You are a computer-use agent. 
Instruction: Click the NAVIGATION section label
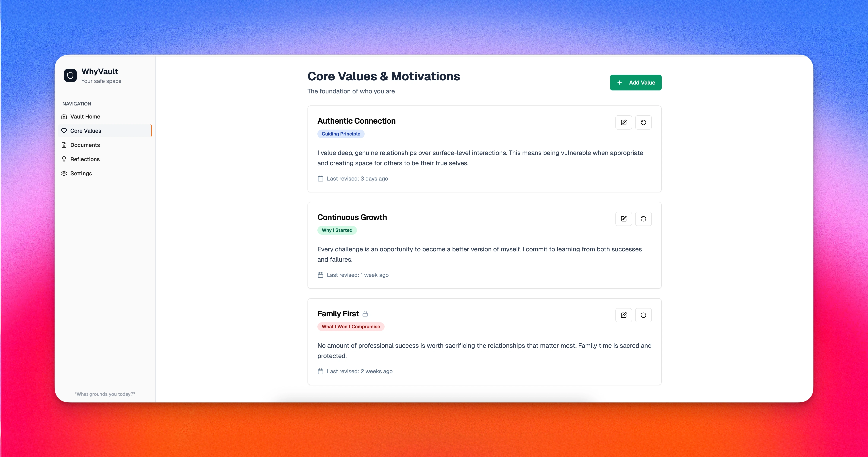tap(77, 104)
